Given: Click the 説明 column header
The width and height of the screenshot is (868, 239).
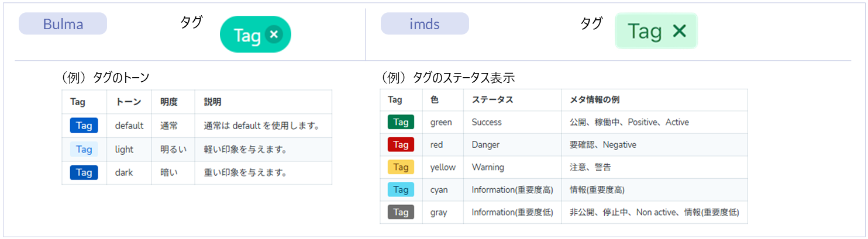Looking at the screenshot, I should click(x=213, y=102).
